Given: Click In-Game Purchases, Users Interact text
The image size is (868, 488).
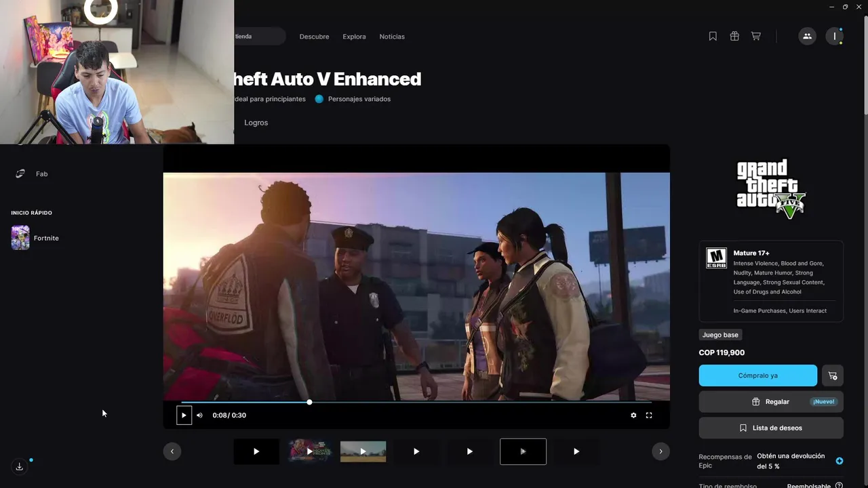Looking at the screenshot, I should tap(780, 311).
